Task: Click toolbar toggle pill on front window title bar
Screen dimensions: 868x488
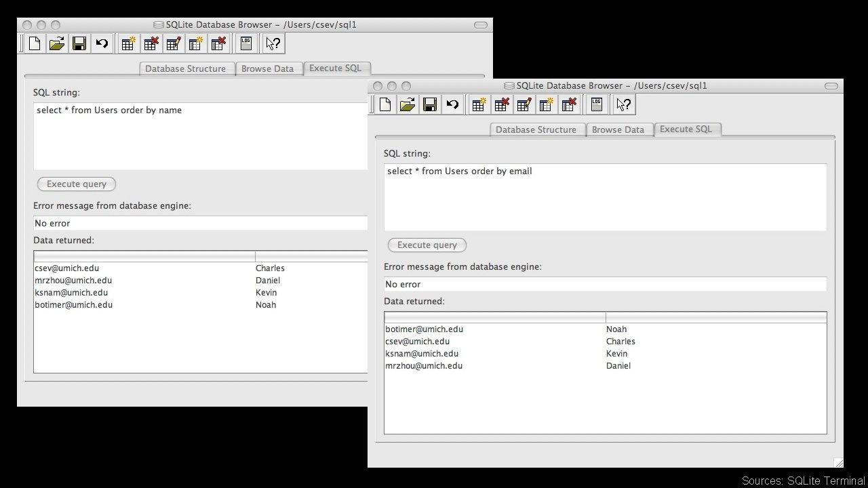Action: (831, 86)
